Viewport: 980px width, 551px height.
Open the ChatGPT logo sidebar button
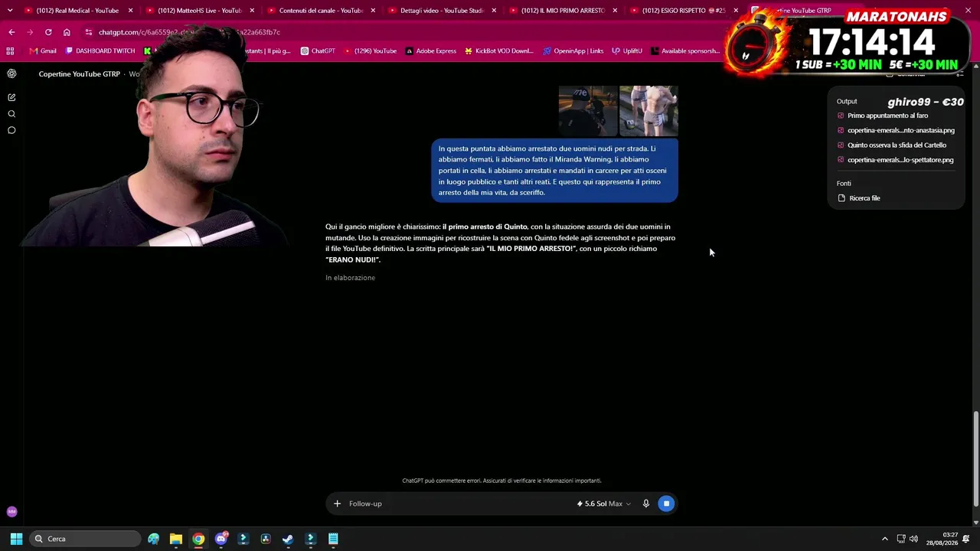tap(11, 73)
